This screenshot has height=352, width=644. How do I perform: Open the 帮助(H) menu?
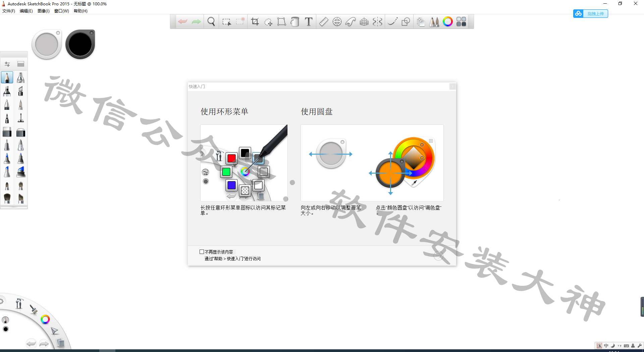(80, 11)
